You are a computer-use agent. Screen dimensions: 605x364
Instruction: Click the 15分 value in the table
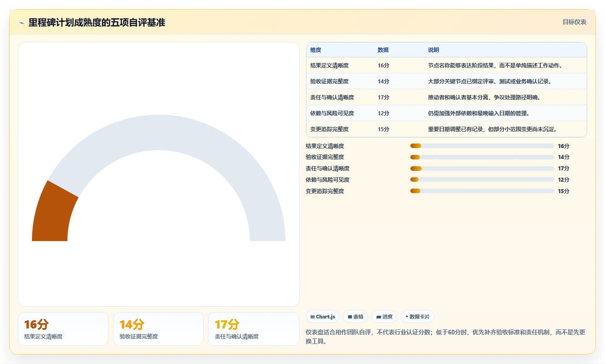pyautogui.click(x=383, y=129)
